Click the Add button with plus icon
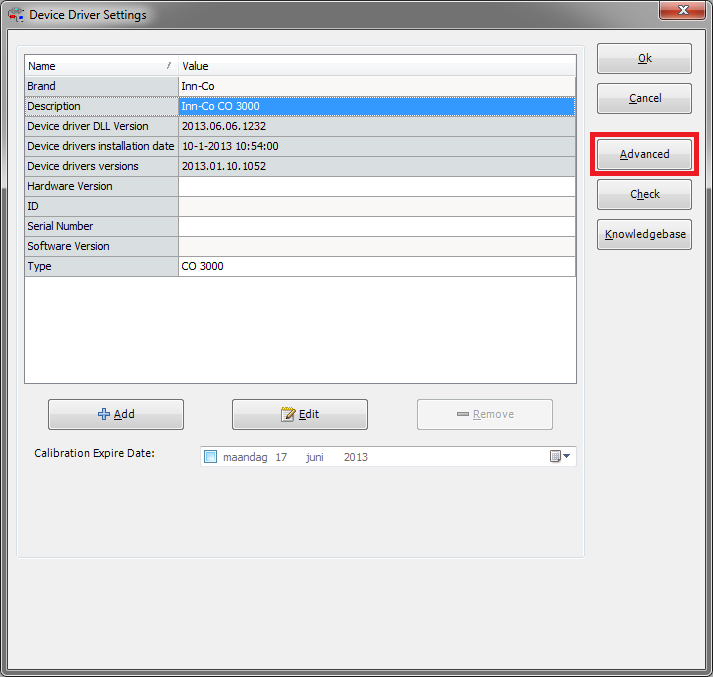Screen dimensions: 713x677 [x=116, y=414]
